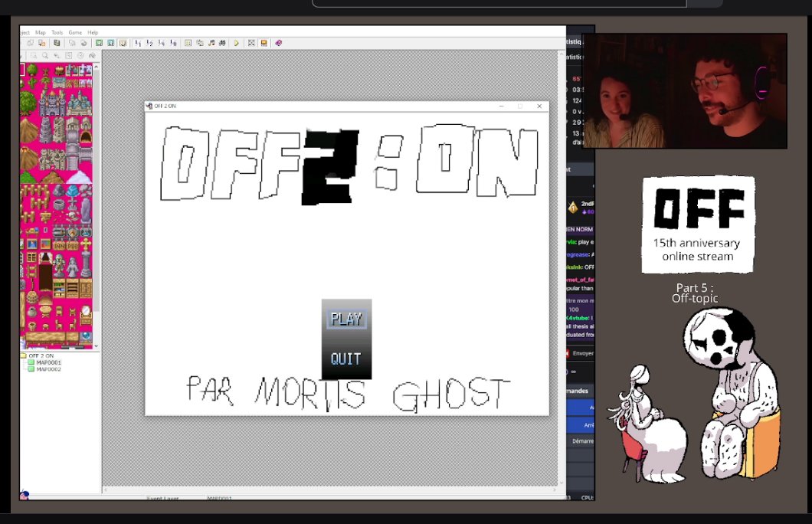Open the Tools menu
Screen dimensions: 812x524
coord(57,32)
